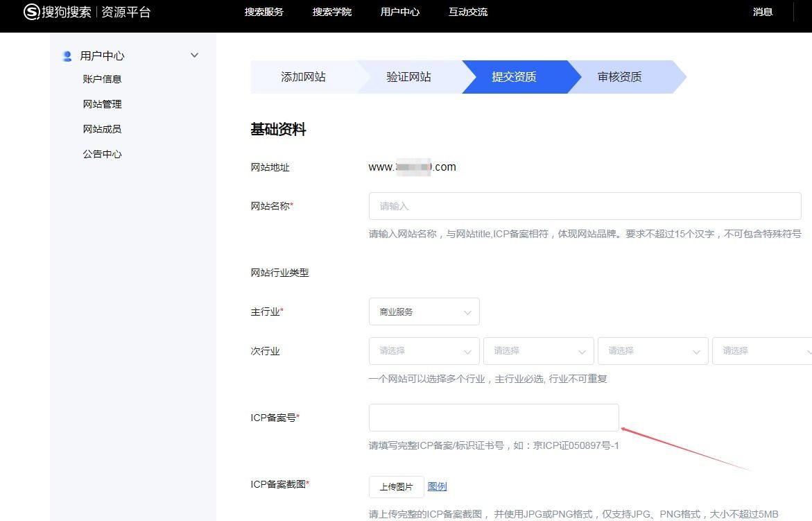Click the user center avatar icon

pos(67,56)
